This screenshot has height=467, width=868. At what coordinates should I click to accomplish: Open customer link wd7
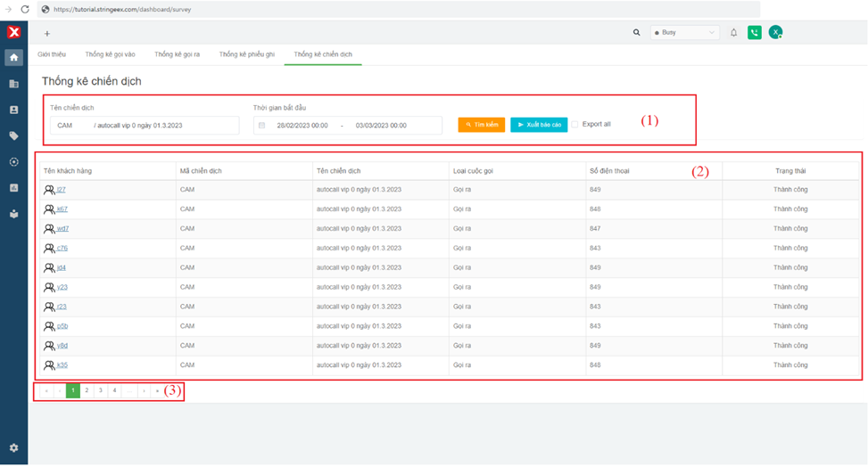point(62,229)
